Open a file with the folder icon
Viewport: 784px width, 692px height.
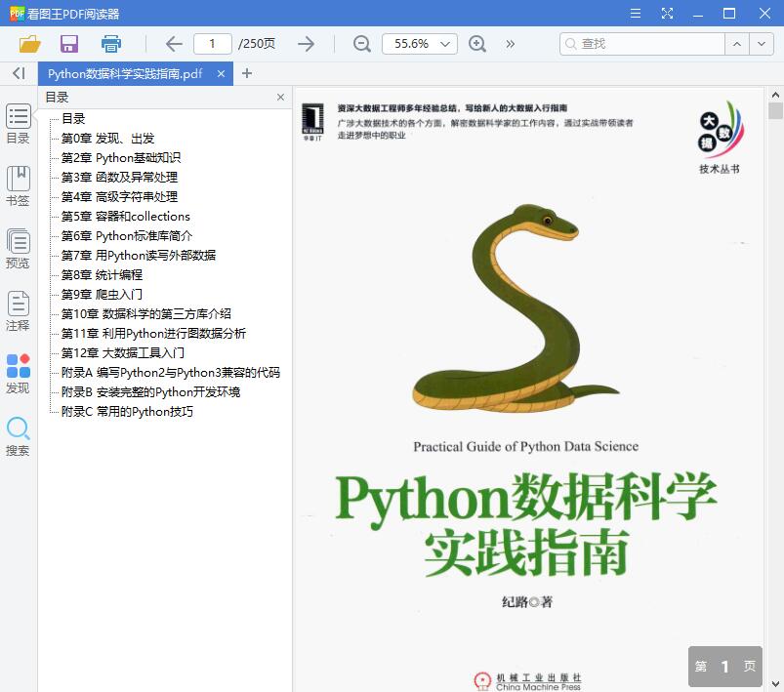(x=29, y=44)
